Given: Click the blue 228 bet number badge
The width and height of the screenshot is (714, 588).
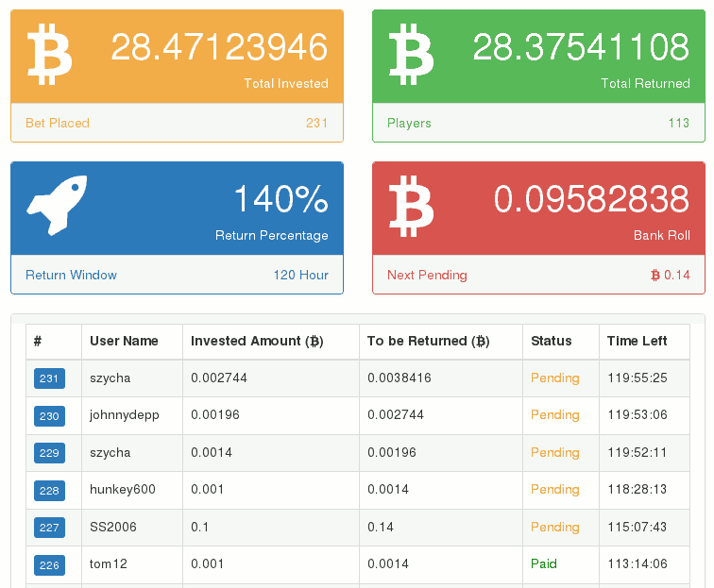Looking at the screenshot, I should pyautogui.click(x=49, y=491).
